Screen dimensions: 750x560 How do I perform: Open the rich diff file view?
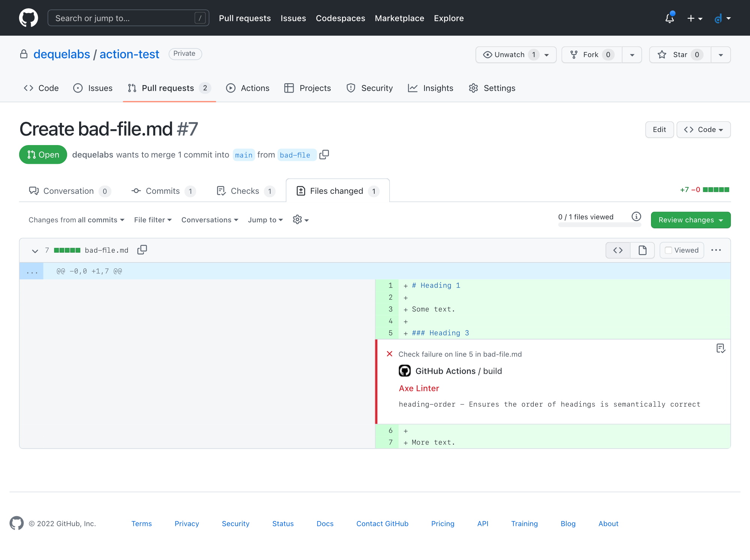[x=642, y=250]
